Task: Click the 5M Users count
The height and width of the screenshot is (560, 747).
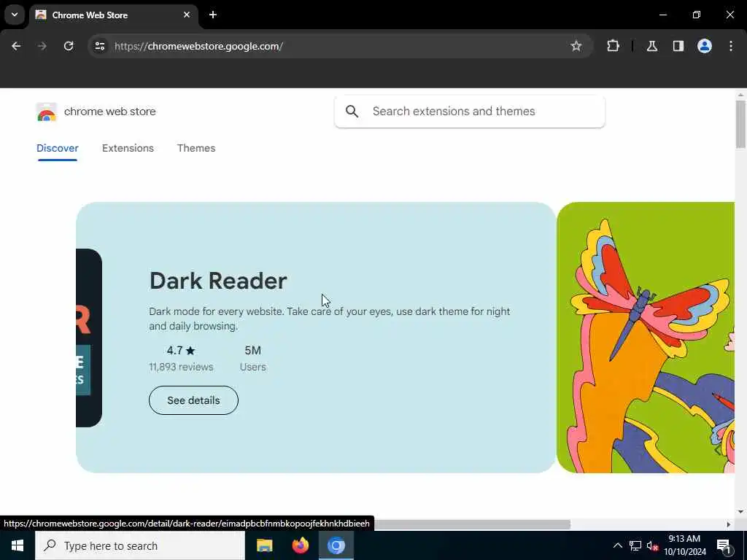Action: [253, 359]
